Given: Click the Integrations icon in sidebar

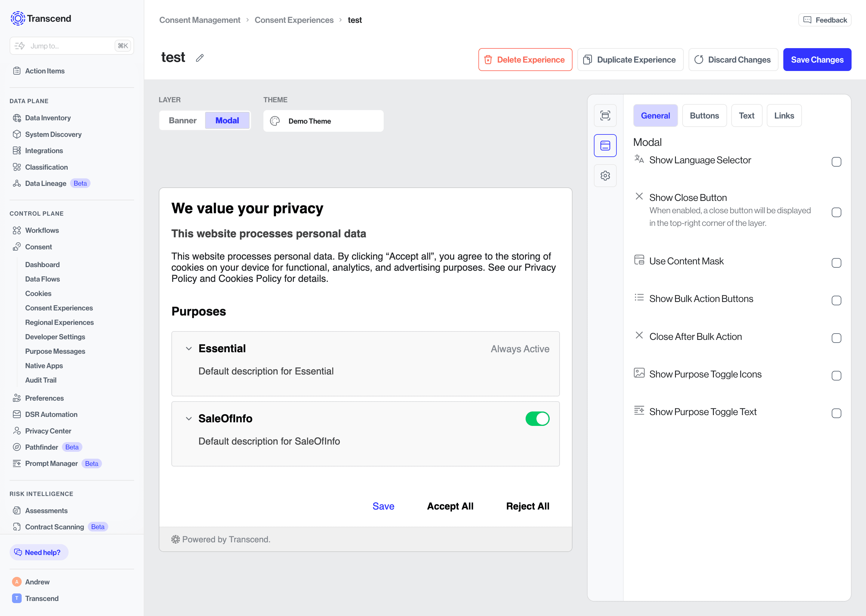Looking at the screenshot, I should tap(17, 151).
